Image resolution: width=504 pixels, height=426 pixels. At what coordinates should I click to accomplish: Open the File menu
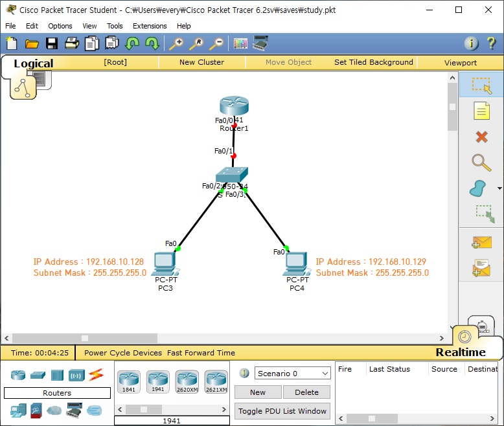tap(10, 26)
